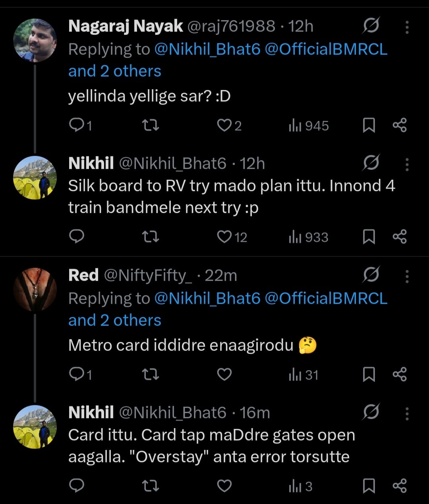This screenshot has width=429, height=504.
Task: Open more options on Nagaraj Nayak's tweet
Action: click(407, 27)
